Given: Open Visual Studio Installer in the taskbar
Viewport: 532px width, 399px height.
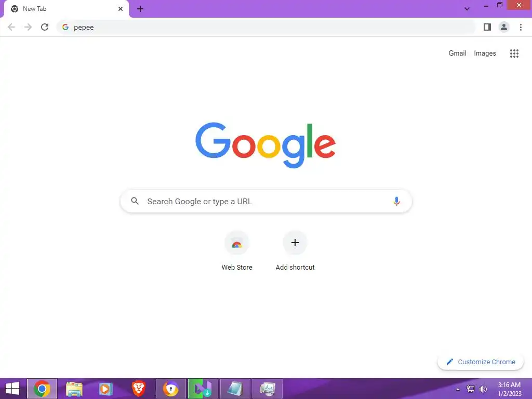Looking at the screenshot, I should coord(203,389).
